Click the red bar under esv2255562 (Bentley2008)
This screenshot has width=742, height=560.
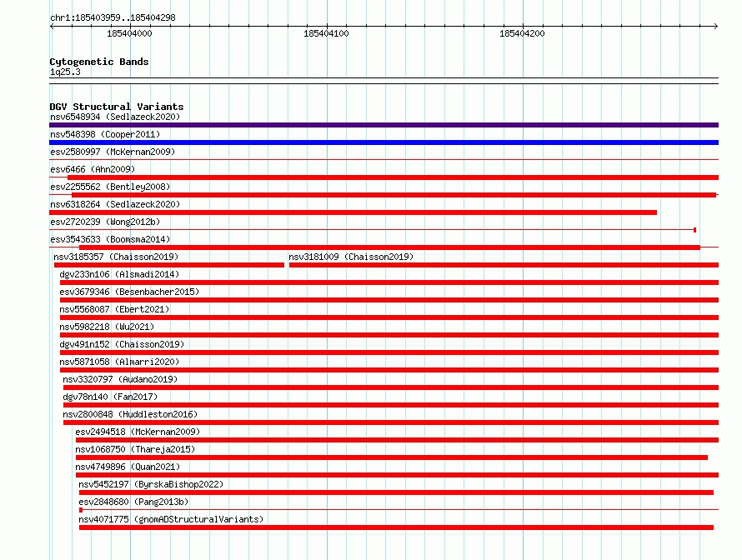[x=394, y=195]
